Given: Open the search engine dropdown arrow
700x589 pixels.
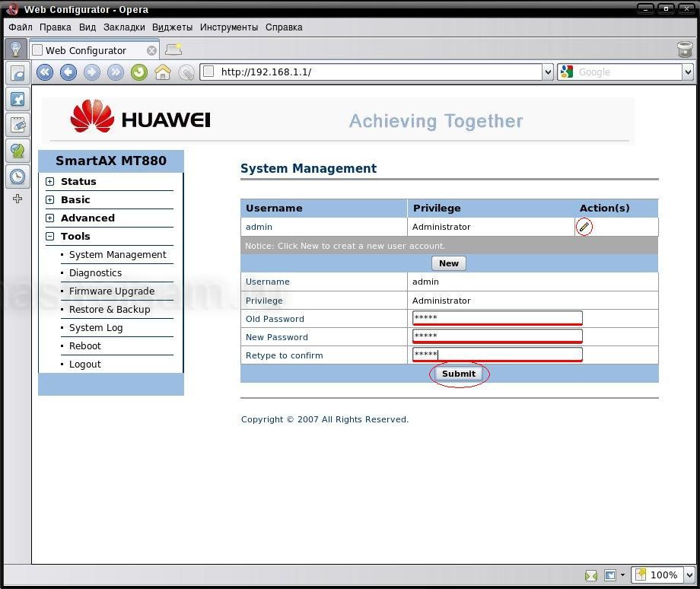Looking at the screenshot, I should 688,72.
